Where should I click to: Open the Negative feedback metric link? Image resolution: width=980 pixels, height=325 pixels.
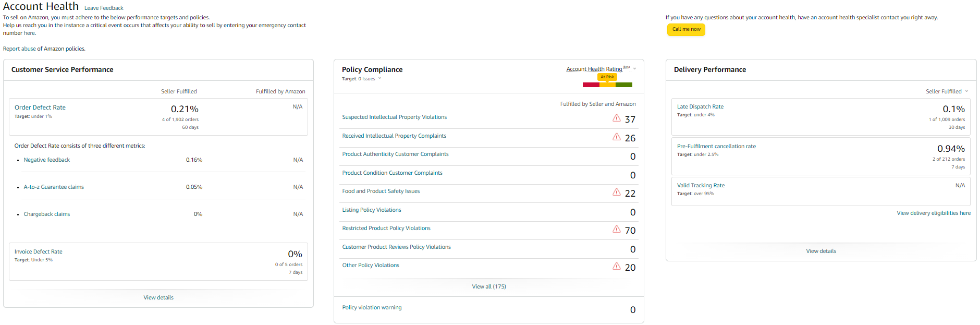pyautogui.click(x=46, y=160)
